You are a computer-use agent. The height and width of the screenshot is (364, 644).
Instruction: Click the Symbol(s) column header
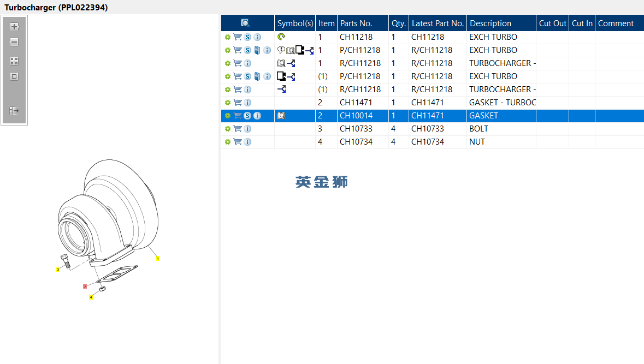tap(295, 23)
